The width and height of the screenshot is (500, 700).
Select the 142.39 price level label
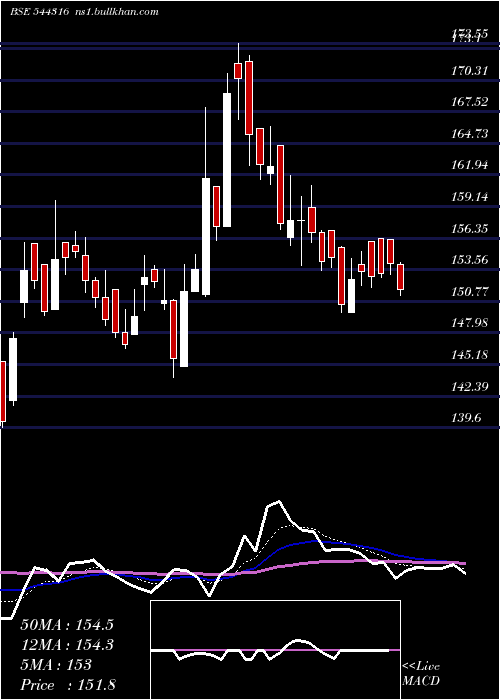[x=470, y=387]
